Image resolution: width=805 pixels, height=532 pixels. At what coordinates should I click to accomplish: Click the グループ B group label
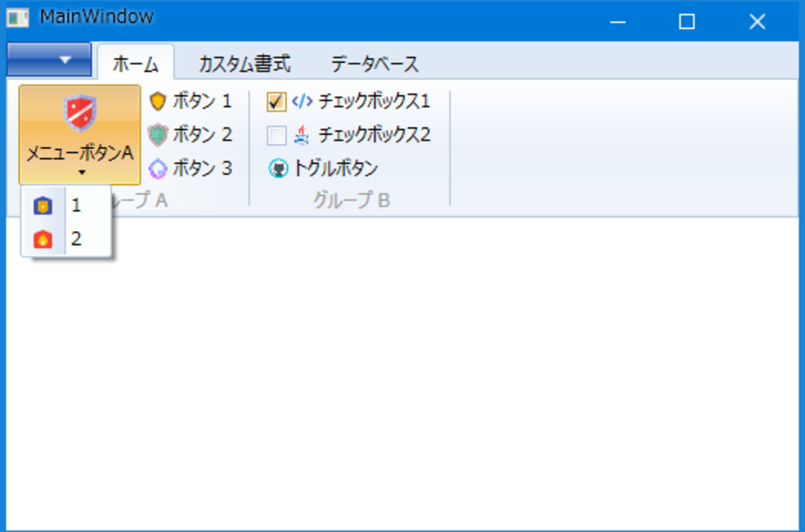coord(352,201)
